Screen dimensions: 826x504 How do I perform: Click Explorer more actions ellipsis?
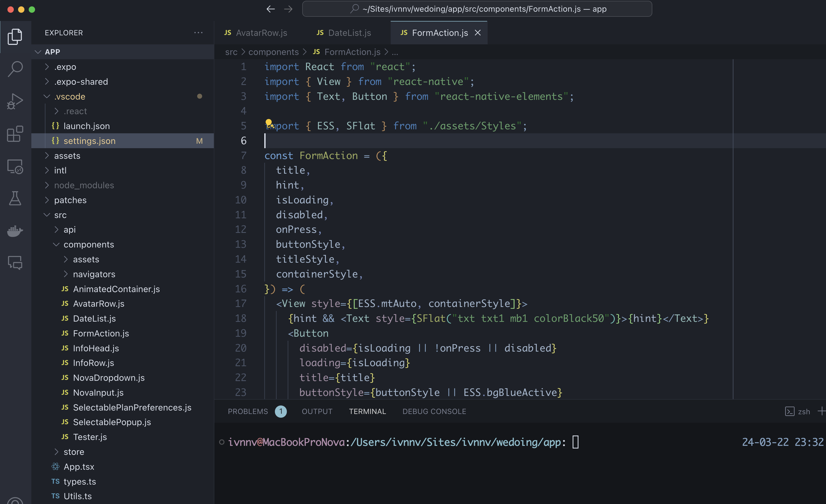click(198, 32)
